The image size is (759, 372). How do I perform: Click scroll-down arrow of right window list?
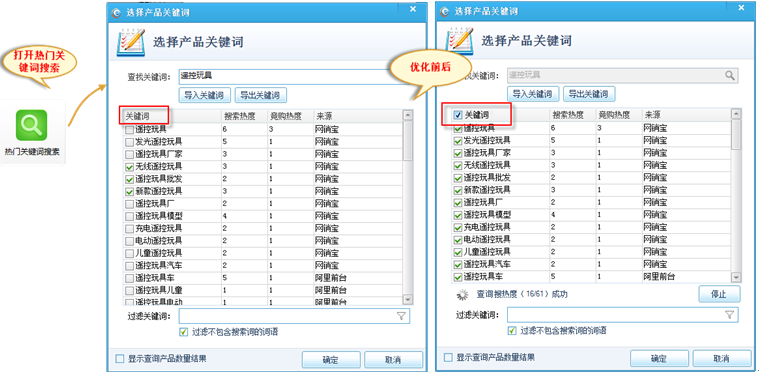[736, 278]
